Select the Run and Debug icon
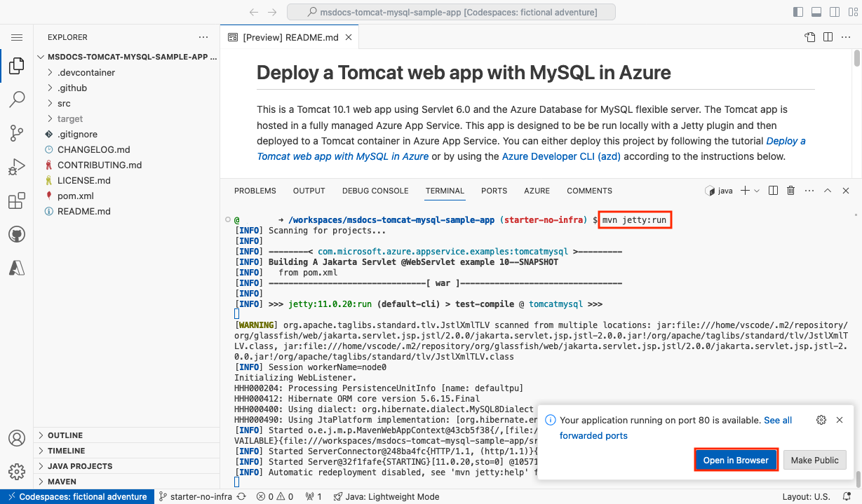 (17, 167)
